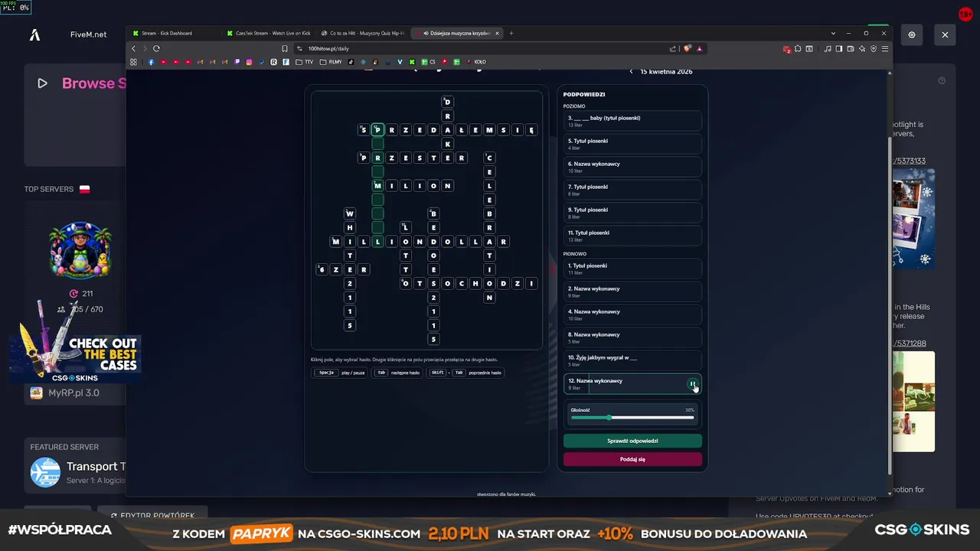The width and height of the screenshot is (980, 551).
Task: Select the first P cell of SPRZEDAŁEMSIĘ
Action: tap(377, 130)
